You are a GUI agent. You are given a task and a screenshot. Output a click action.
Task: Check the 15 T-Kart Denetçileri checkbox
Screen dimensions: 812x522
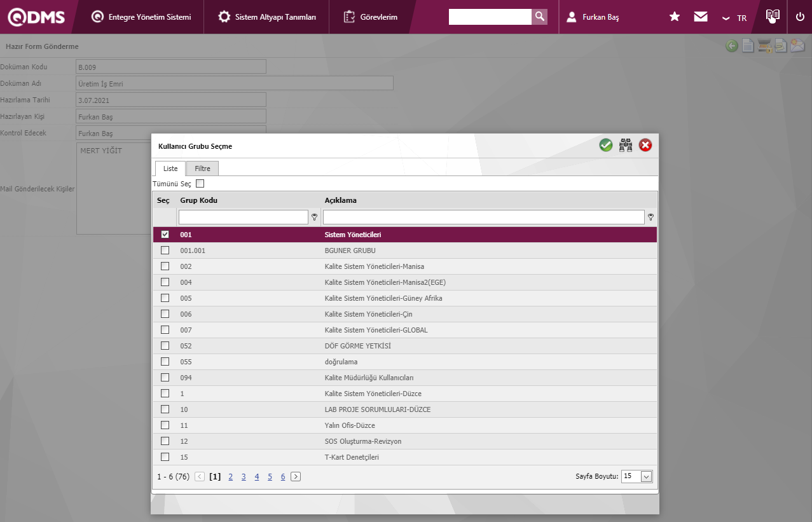165,457
